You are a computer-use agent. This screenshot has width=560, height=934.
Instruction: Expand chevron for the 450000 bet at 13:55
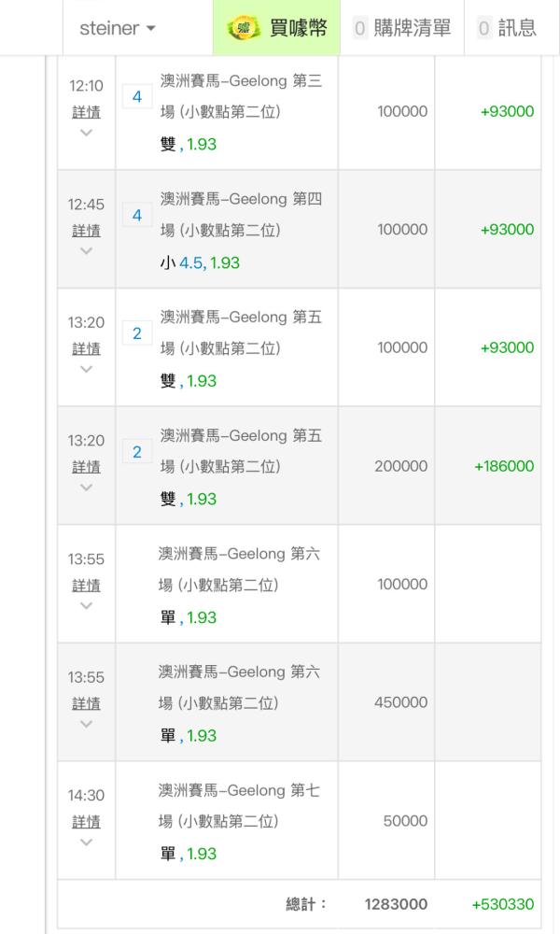[x=87, y=723]
